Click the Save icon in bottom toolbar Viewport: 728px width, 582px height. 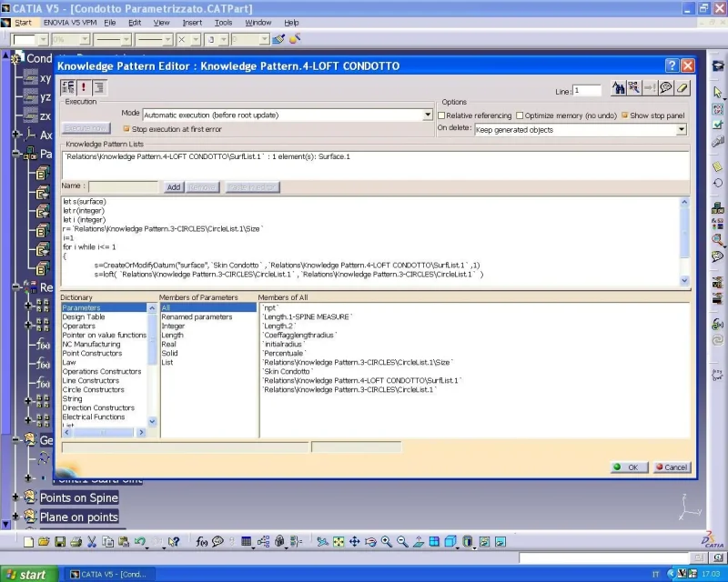click(60, 542)
